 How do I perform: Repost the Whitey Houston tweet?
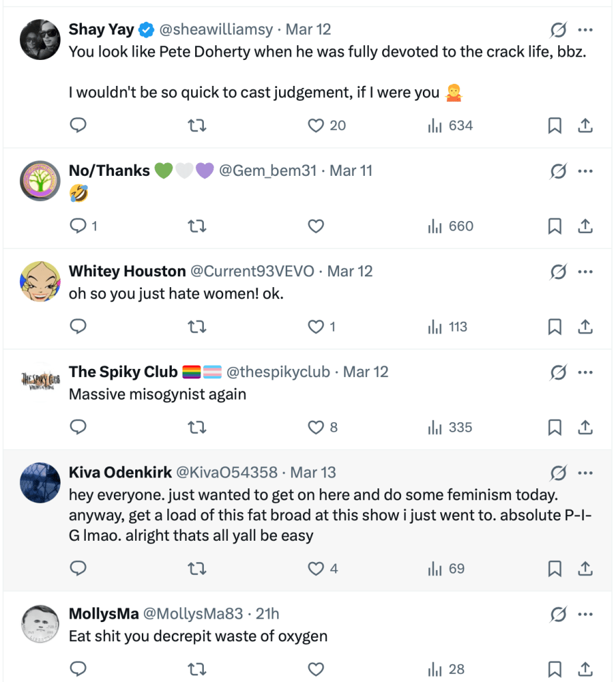(196, 327)
